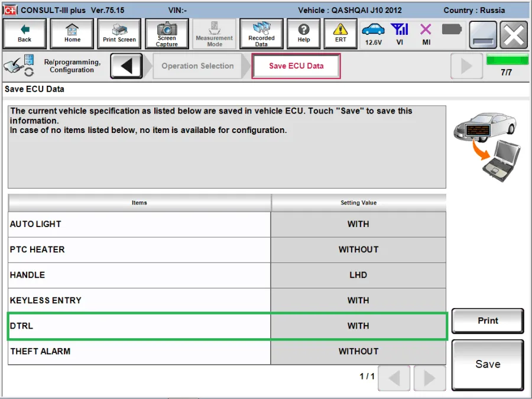Viewport: 532px width, 399px height.
Task: Select the HANDLE item row
Action: [x=227, y=275]
